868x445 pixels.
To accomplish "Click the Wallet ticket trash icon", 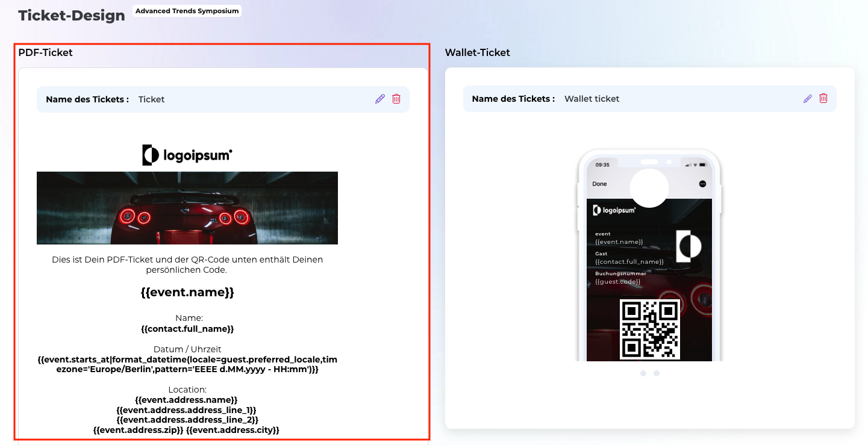I will coord(823,99).
